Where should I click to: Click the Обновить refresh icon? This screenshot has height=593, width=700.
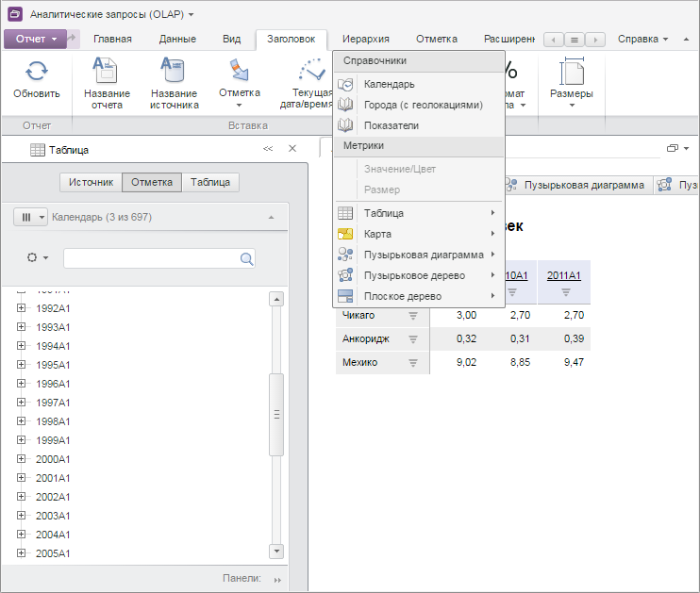[x=36, y=72]
